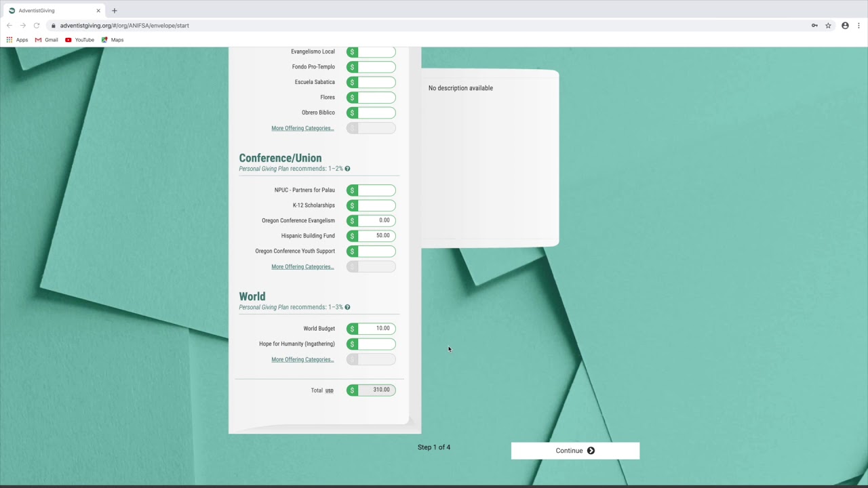Open a new browser tab
Viewport: 868px width, 488px height.
(114, 11)
